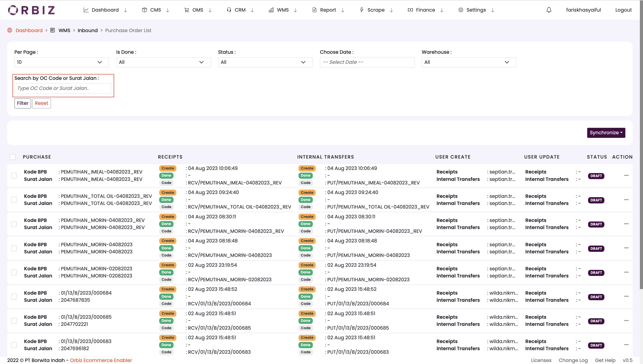Focus the OC Code or Surat Jalan search field
643x364 pixels.
[x=63, y=88]
